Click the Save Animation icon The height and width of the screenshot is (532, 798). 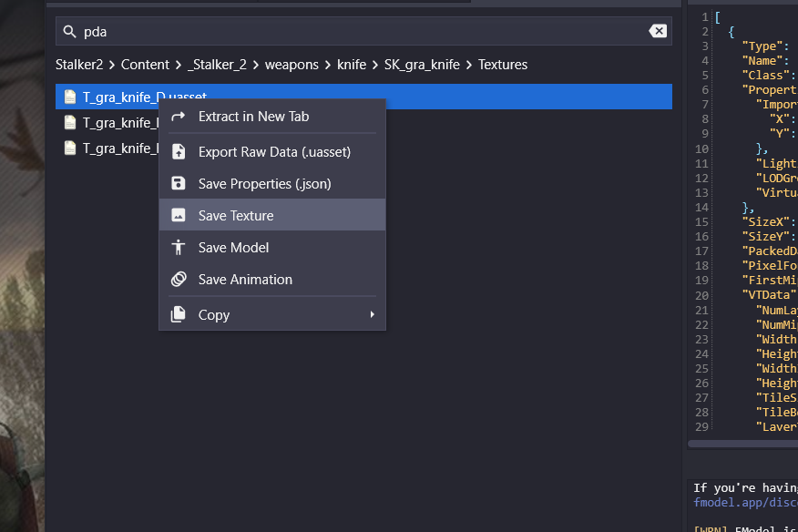tap(179, 280)
